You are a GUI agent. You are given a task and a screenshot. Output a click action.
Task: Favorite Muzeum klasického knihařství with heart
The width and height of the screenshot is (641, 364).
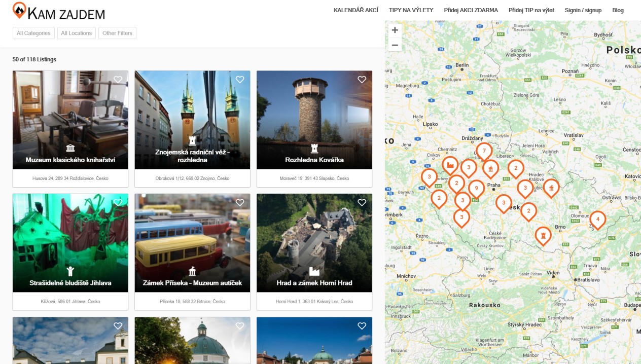pyautogui.click(x=118, y=80)
